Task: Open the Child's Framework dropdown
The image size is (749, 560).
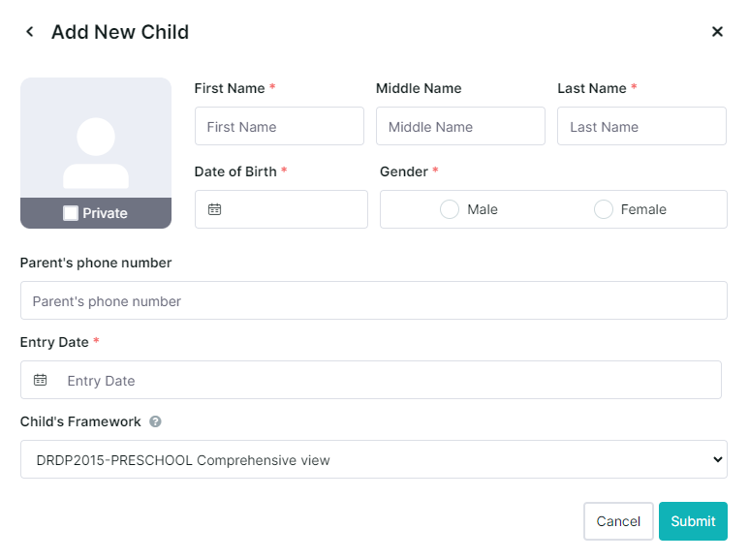Action: (374, 459)
